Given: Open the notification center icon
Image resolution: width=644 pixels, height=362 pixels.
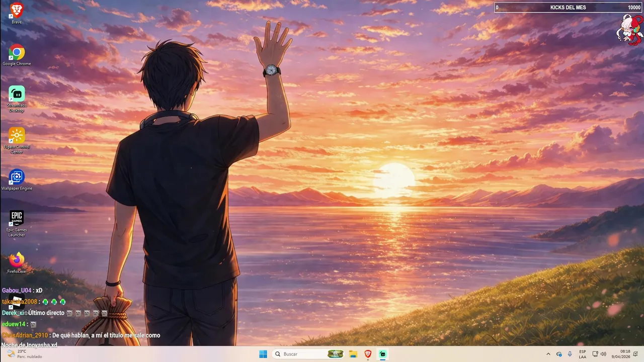Looking at the screenshot, I should (636, 354).
